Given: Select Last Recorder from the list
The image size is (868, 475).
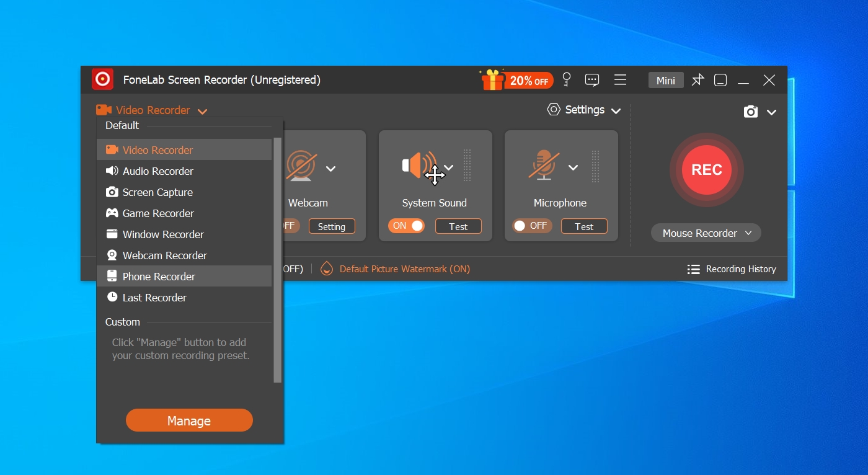Looking at the screenshot, I should pyautogui.click(x=184, y=297).
